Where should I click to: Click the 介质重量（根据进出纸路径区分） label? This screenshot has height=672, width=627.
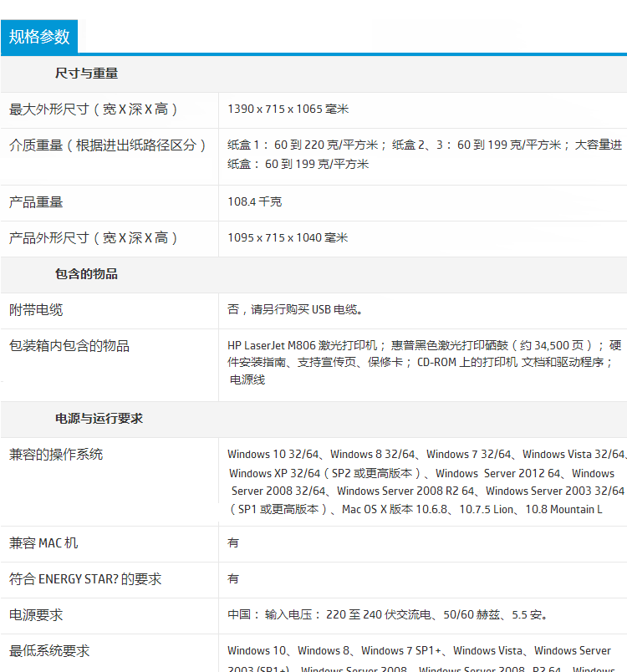tap(108, 145)
